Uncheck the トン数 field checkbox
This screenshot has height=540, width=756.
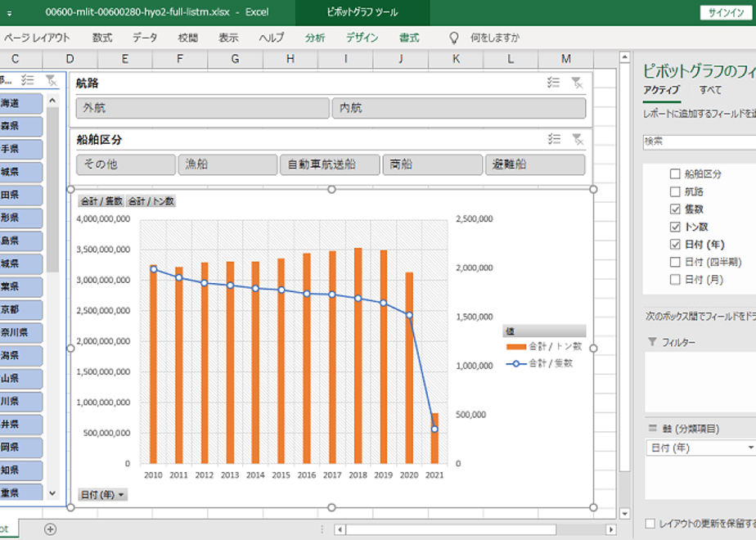tap(675, 227)
